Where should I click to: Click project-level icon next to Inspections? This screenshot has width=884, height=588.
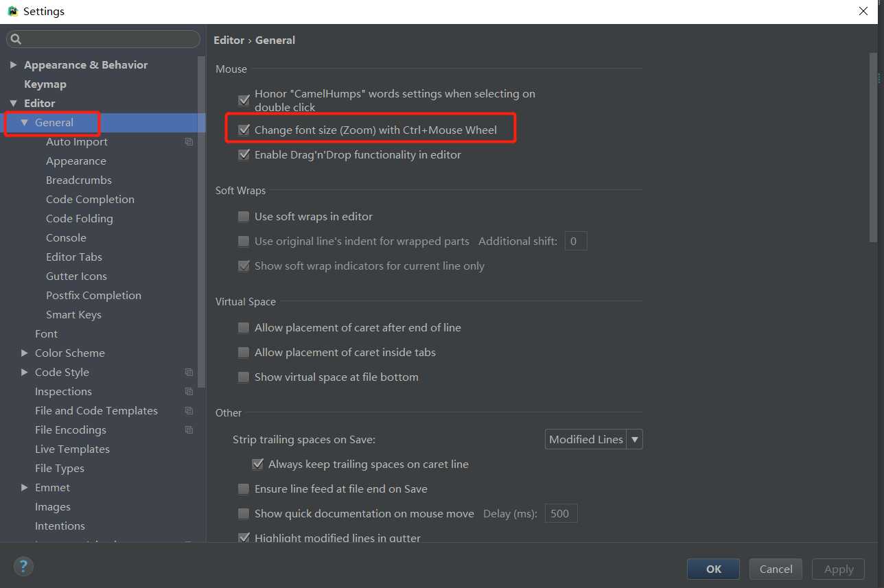pos(189,392)
